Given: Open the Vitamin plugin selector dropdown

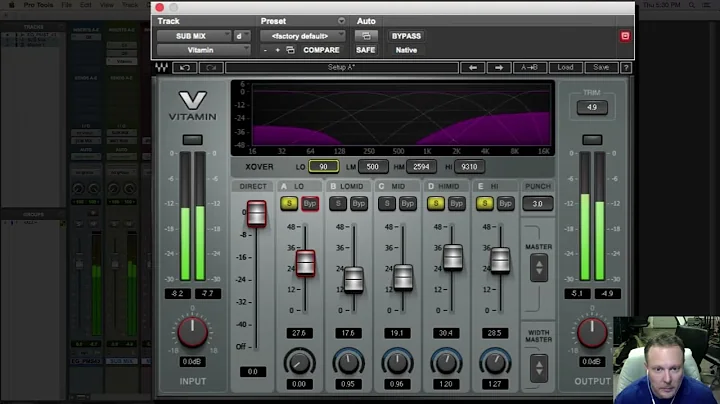Looking at the screenshot, I should (x=203, y=50).
